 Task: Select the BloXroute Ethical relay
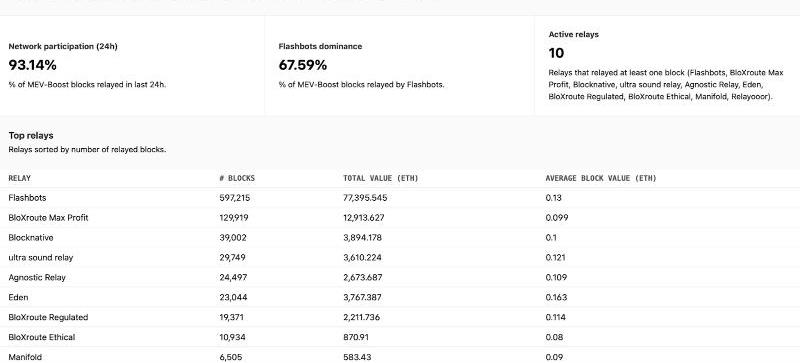click(42, 337)
